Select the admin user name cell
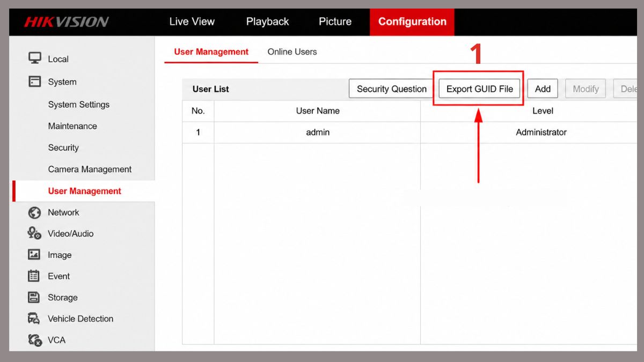Screen dimensions: 644x362 (318, 132)
